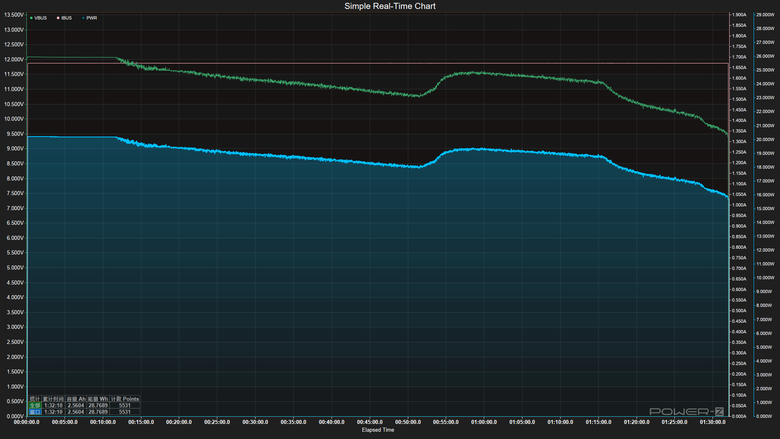The image size is (780, 439).
Task: Click the 20.000W power axis label
Action: pyautogui.click(x=765, y=140)
